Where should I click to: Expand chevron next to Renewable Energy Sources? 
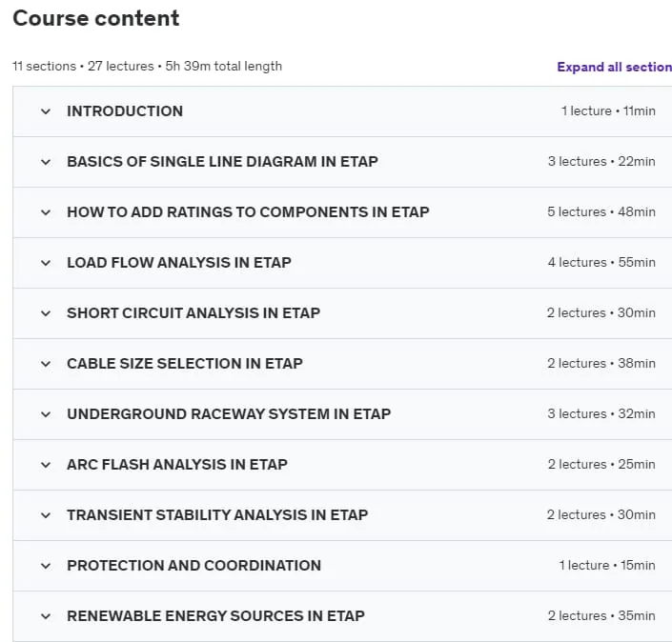(46, 616)
